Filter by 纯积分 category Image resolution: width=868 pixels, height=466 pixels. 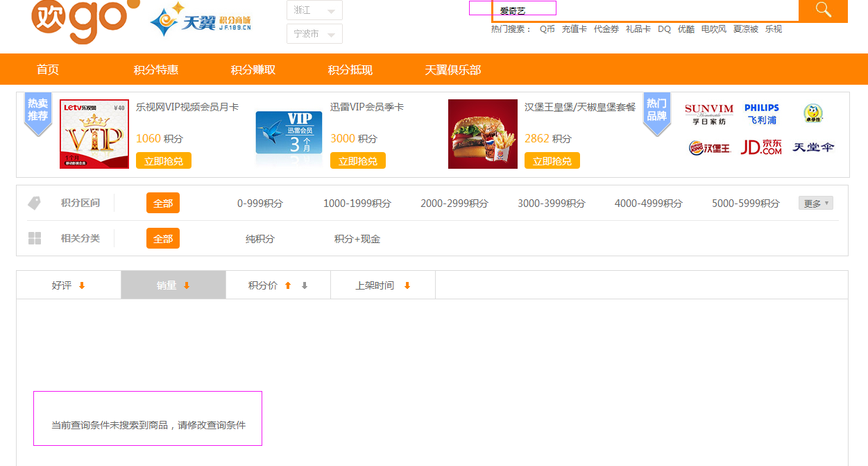pos(260,239)
